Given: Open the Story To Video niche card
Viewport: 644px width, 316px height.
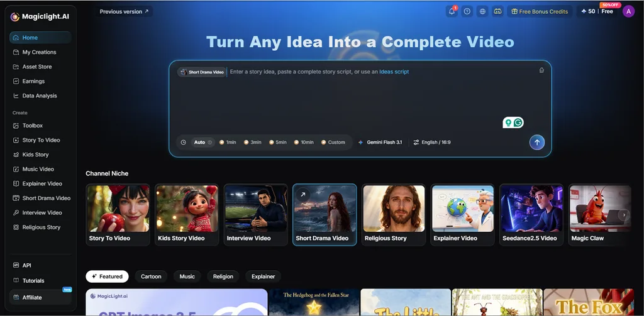Looking at the screenshot, I should click(x=118, y=215).
